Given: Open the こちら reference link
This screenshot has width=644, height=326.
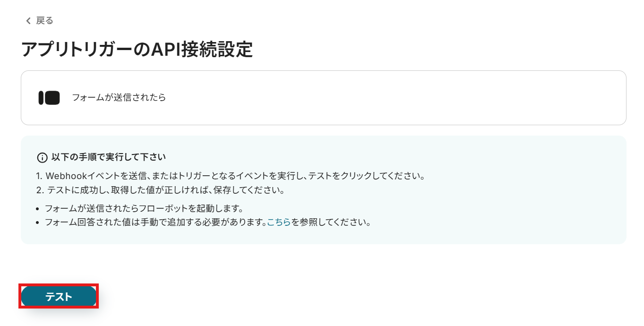Looking at the screenshot, I should pos(279,222).
